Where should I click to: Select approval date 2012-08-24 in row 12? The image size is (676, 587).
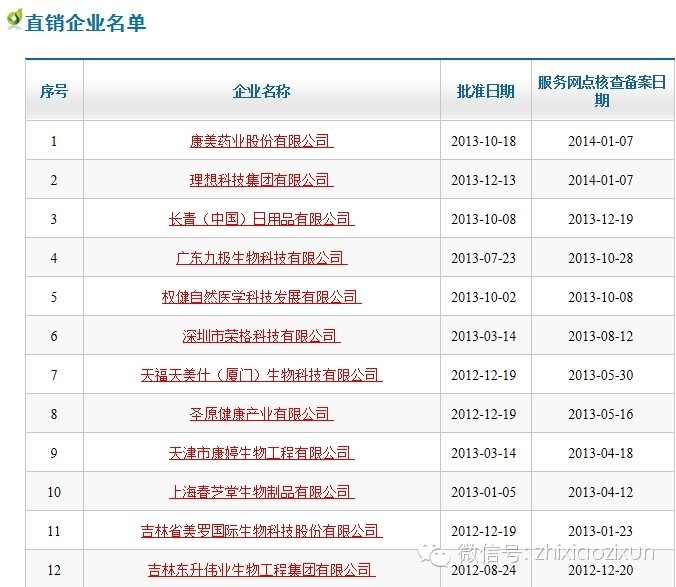484,570
